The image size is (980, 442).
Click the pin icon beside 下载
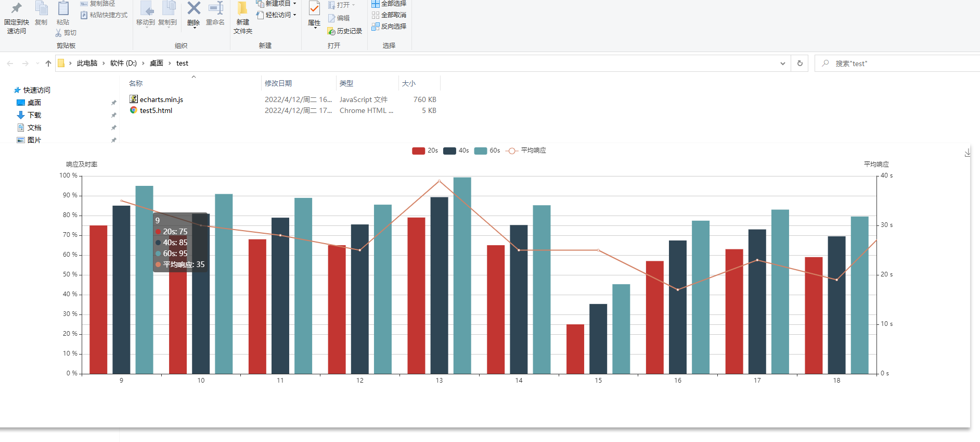(x=113, y=115)
